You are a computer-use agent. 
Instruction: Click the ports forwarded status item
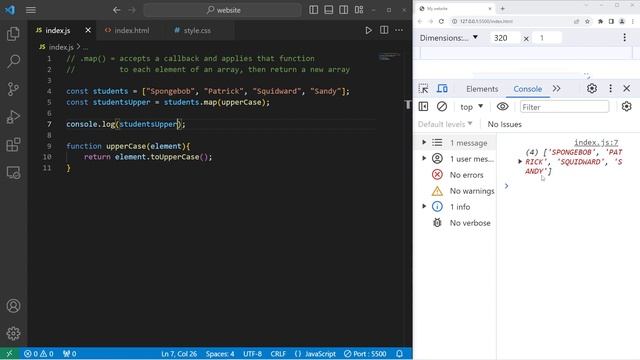pyautogui.click(x=69, y=353)
